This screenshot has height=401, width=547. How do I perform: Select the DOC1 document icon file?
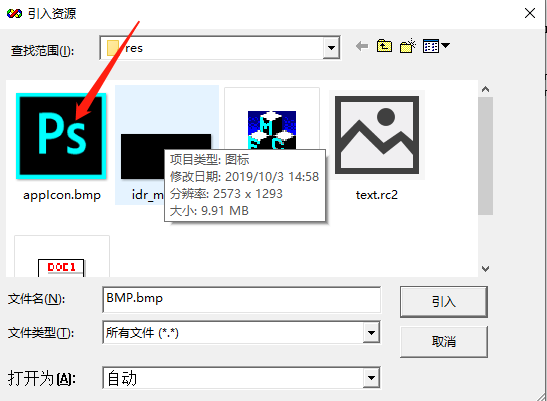point(61,268)
